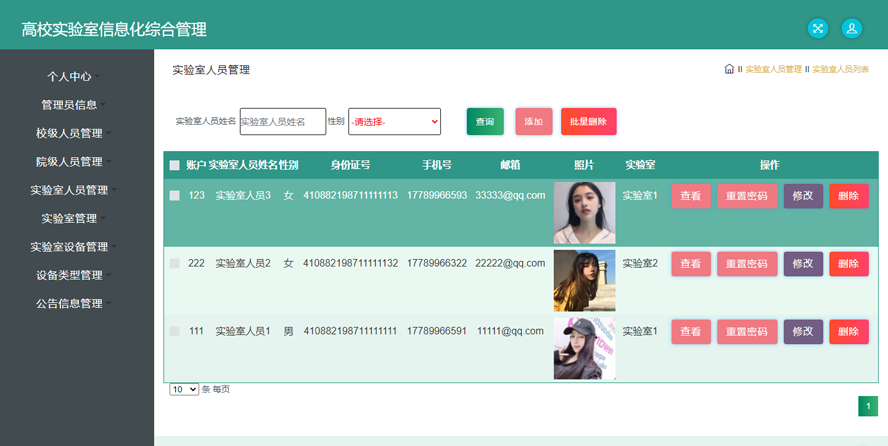Expand the 个人中心 sidebar menu
The image size is (888, 446).
click(x=70, y=76)
